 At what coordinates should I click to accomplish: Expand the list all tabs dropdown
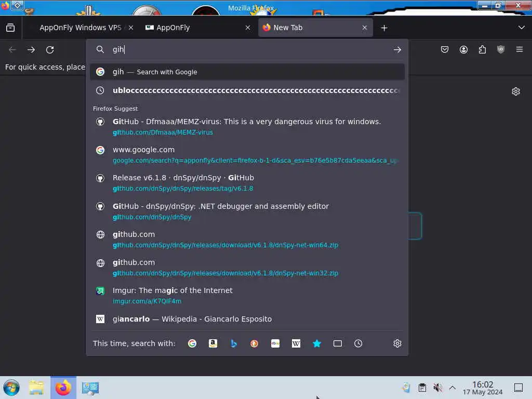pos(522,28)
